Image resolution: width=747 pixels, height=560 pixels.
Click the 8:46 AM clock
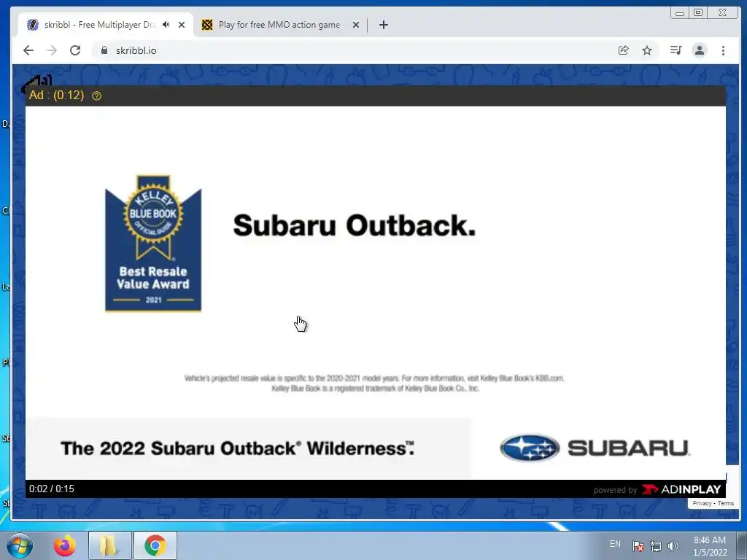(x=710, y=540)
